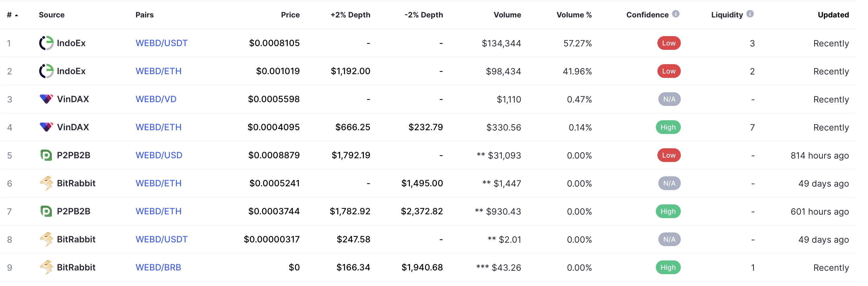Open the WEBD/USD pair on P2PB2B
The width and height of the screenshot is (868, 286).
[159, 155]
